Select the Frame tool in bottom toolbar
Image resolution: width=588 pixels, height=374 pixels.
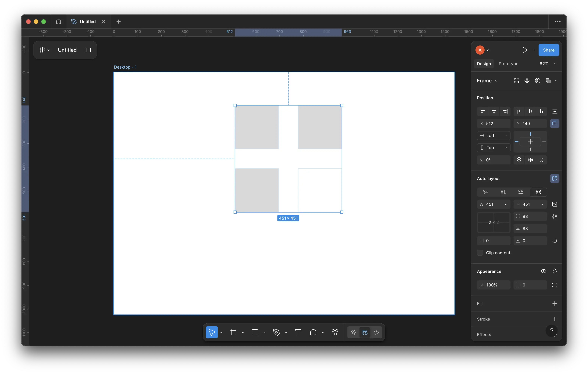233,332
